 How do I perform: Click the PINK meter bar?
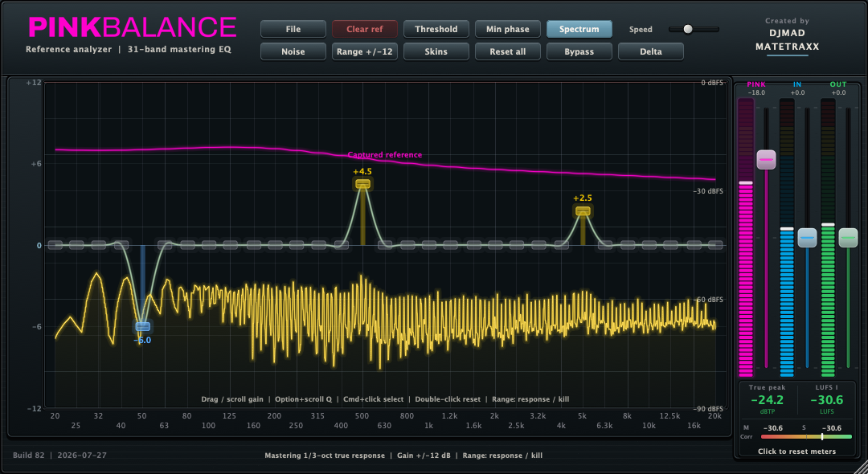tap(746, 238)
